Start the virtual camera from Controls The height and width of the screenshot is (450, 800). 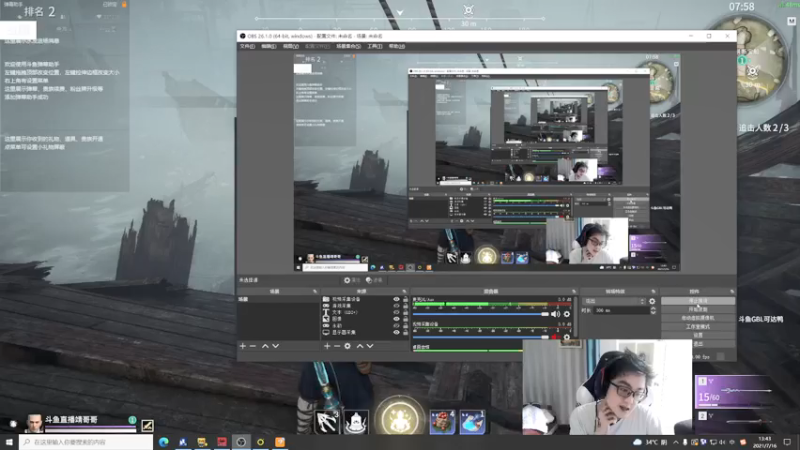coord(698,318)
